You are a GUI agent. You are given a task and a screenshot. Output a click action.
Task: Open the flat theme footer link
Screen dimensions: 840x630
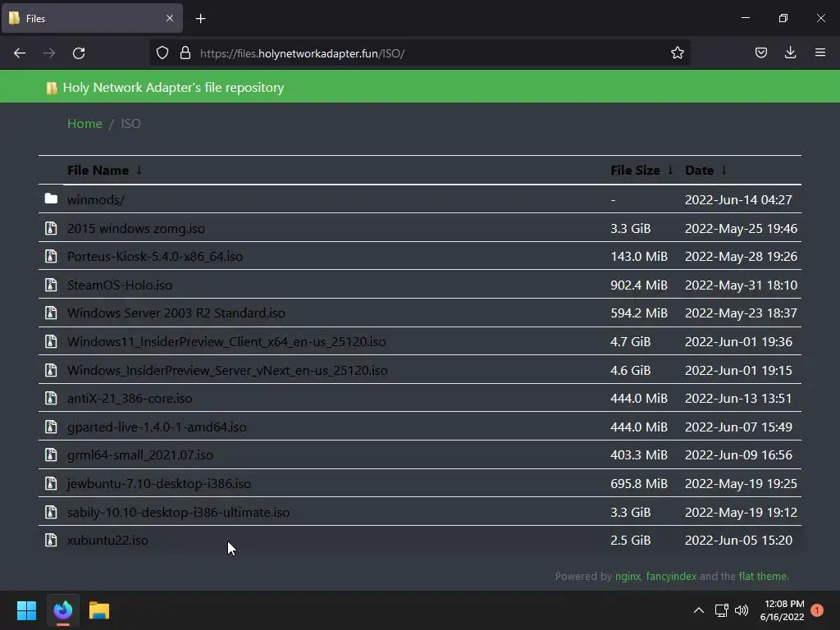coord(763,577)
